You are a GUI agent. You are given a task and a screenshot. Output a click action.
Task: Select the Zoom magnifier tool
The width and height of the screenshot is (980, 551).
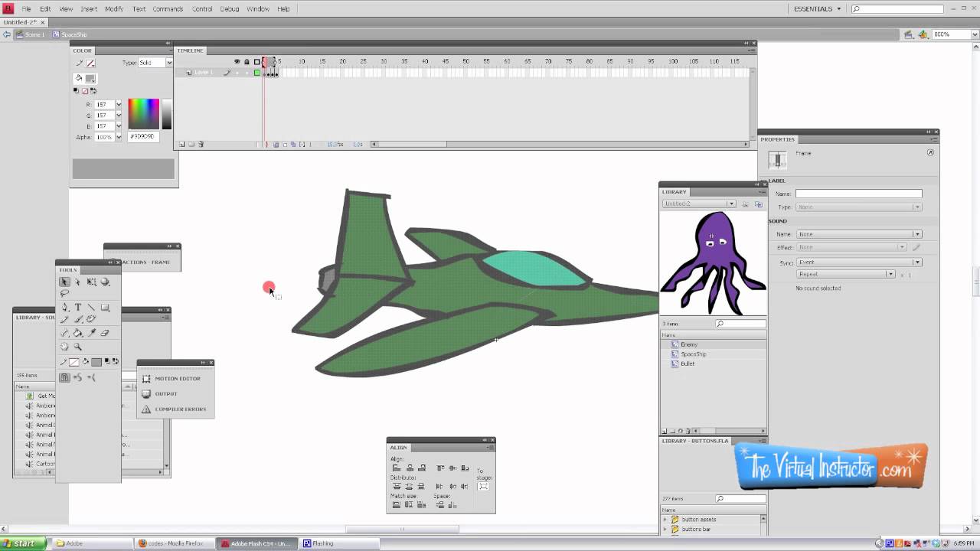click(x=77, y=346)
